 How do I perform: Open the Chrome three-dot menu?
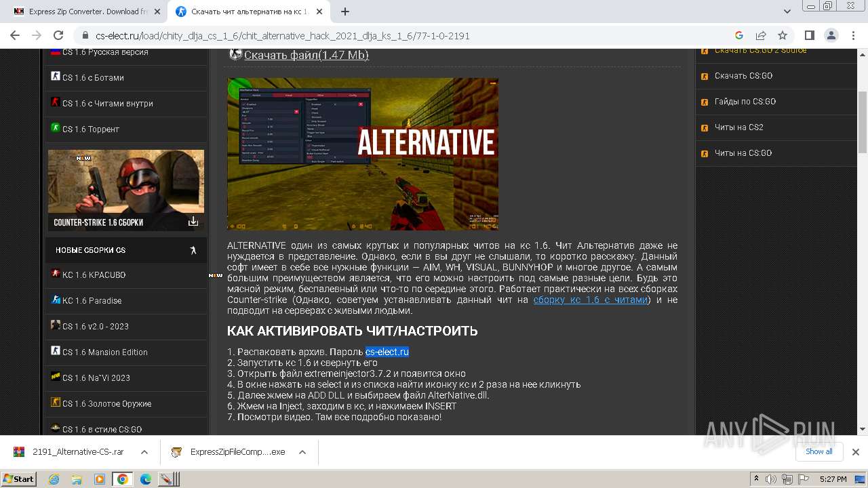pyautogui.click(x=852, y=35)
